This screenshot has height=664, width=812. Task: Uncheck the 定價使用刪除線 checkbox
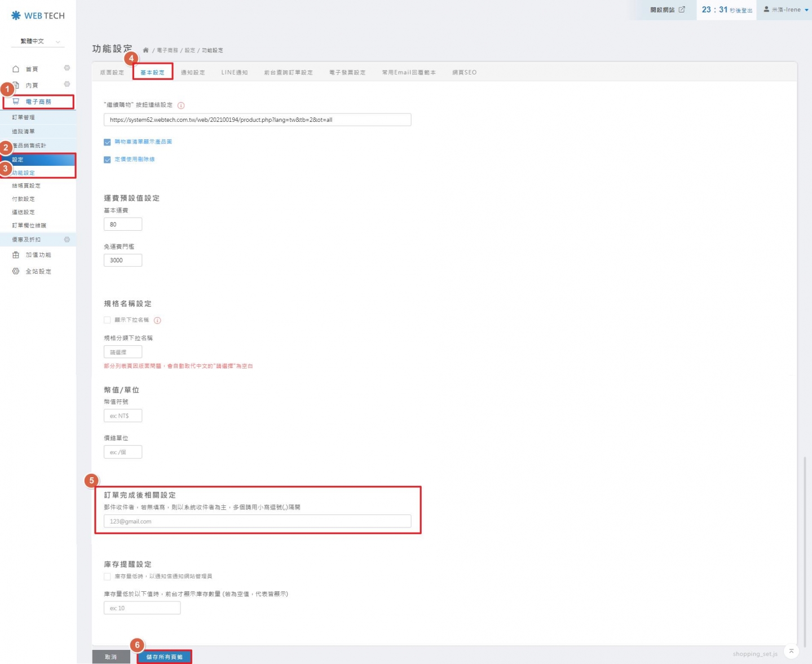pos(107,160)
